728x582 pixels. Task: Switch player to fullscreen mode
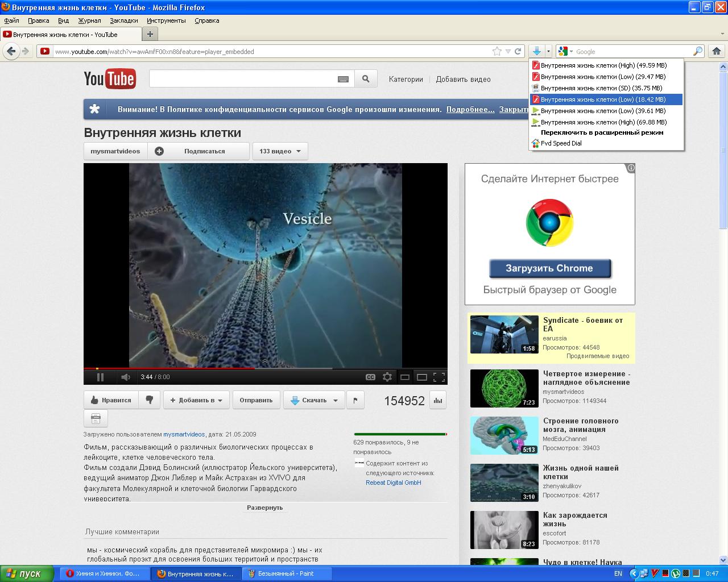439,377
